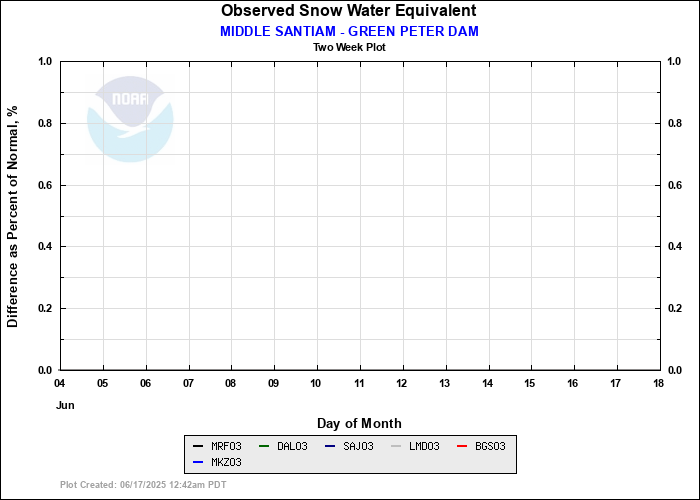Screen dimensions: 700x500
Task: Click the 'Two Week Plot' label
Action: pyautogui.click(x=349, y=47)
